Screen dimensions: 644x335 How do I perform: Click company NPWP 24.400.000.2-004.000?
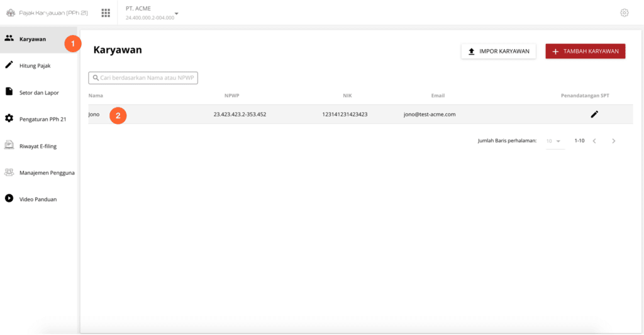(150, 18)
